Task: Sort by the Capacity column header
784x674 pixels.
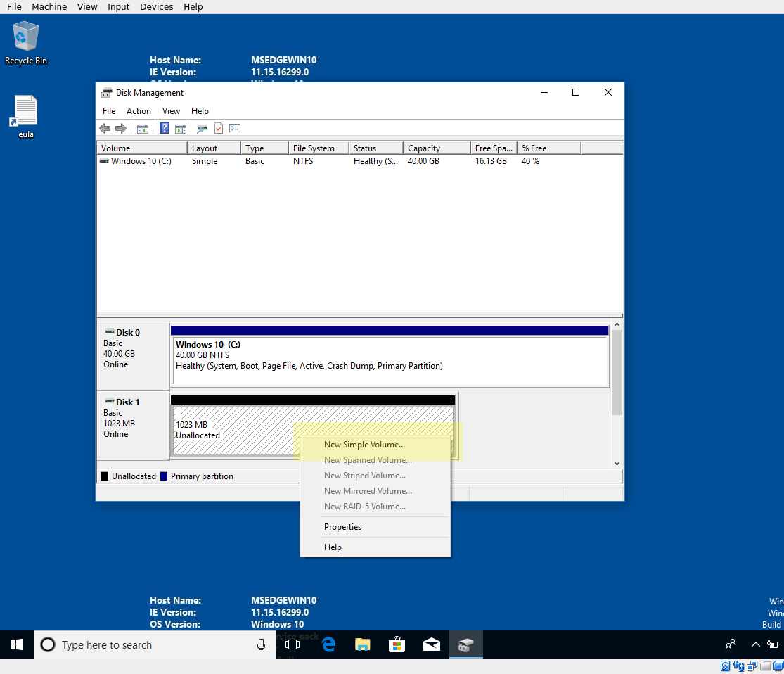Action: click(437, 148)
